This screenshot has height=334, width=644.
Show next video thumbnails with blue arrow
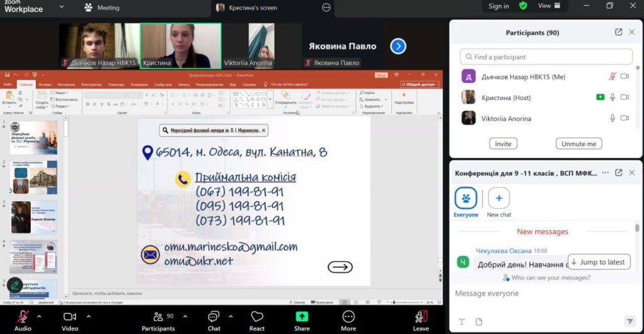(x=398, y=46)
